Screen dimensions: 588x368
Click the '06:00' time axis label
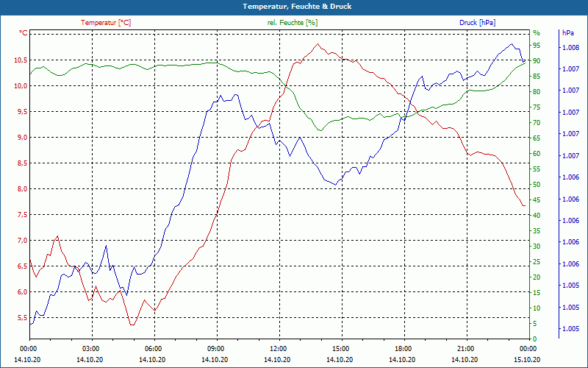click(x=154, y=349)
